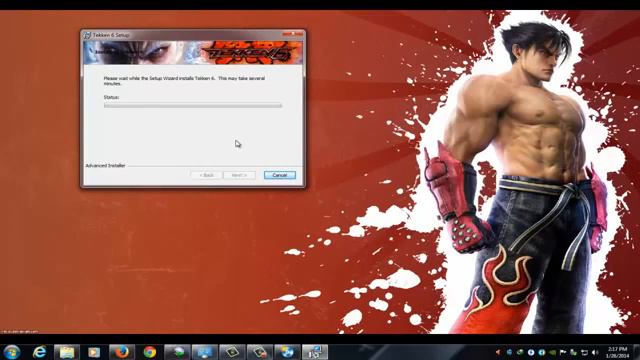Launch Internet Explorer from the taskbar
The image size is (640, 360).
[x=40, y=352]
